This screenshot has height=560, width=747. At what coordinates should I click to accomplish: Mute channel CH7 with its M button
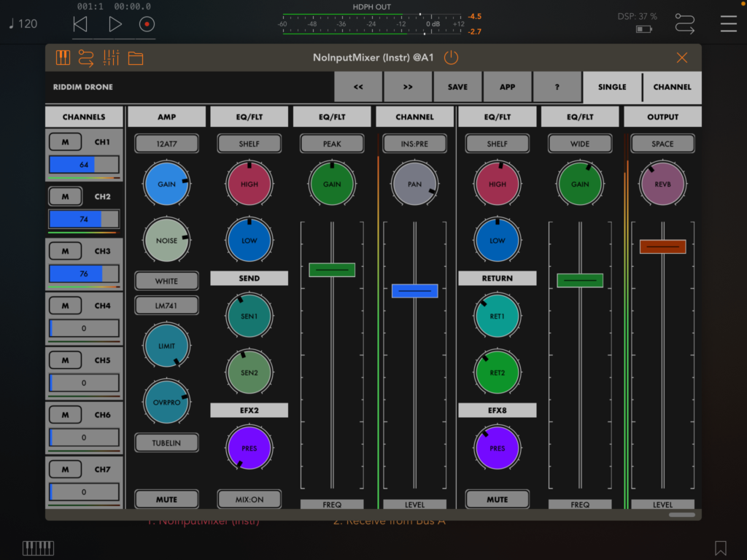[65, 470]
